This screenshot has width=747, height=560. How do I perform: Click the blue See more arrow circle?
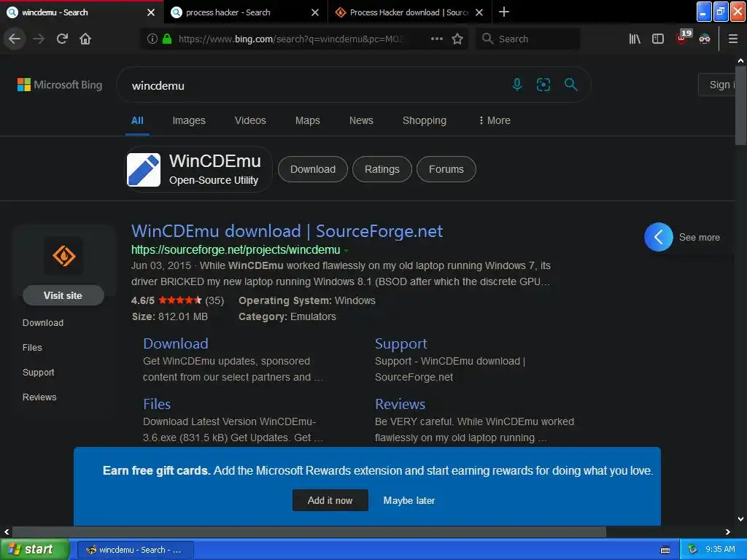pyautogui.click(x=659, y=237)
